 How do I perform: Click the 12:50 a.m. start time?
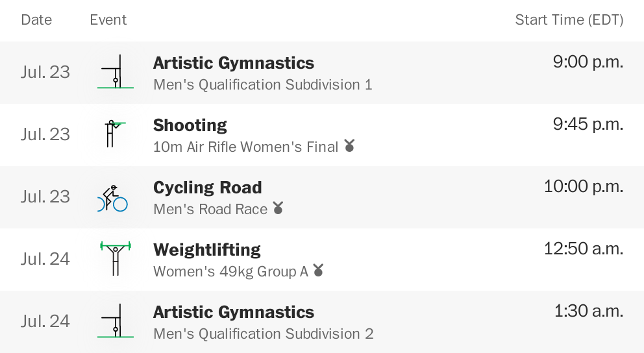tap(583, 249)
